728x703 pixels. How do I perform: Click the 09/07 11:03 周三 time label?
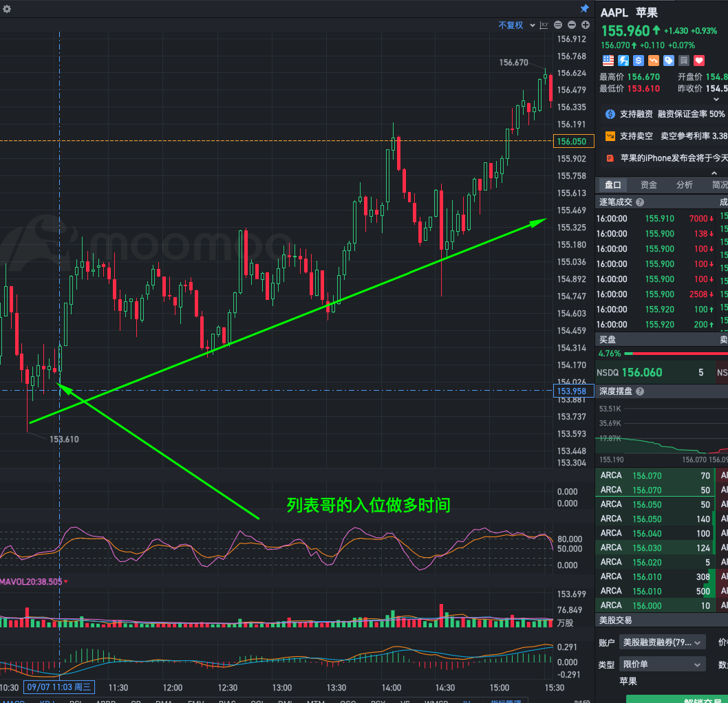(59, 687)
